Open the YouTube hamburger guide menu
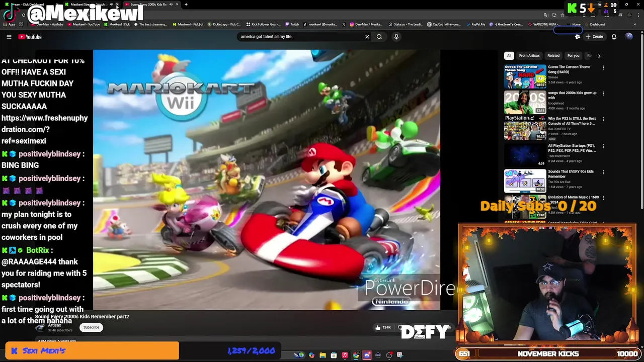This screenshot has height=362, width=644. 9,37
